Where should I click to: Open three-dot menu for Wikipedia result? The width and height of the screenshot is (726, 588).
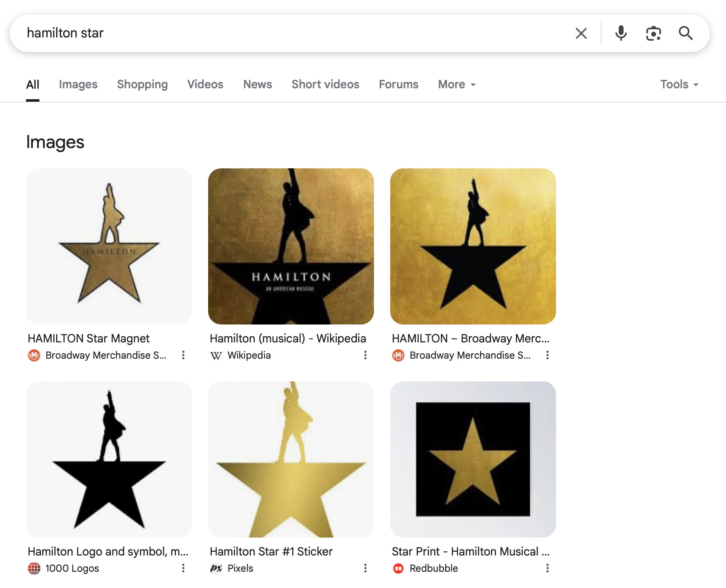click(x=365, y=355)
